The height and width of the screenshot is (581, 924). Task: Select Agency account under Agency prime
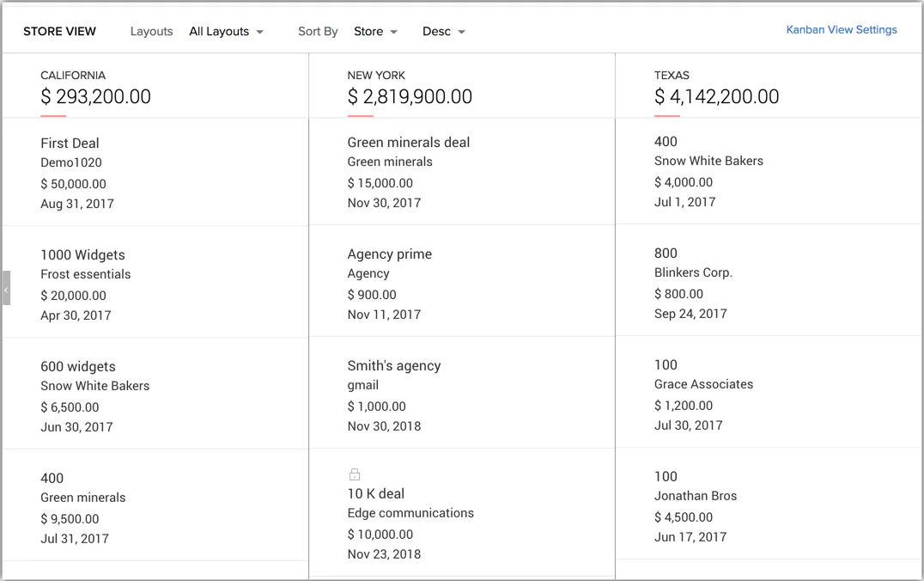click(368, 273)
